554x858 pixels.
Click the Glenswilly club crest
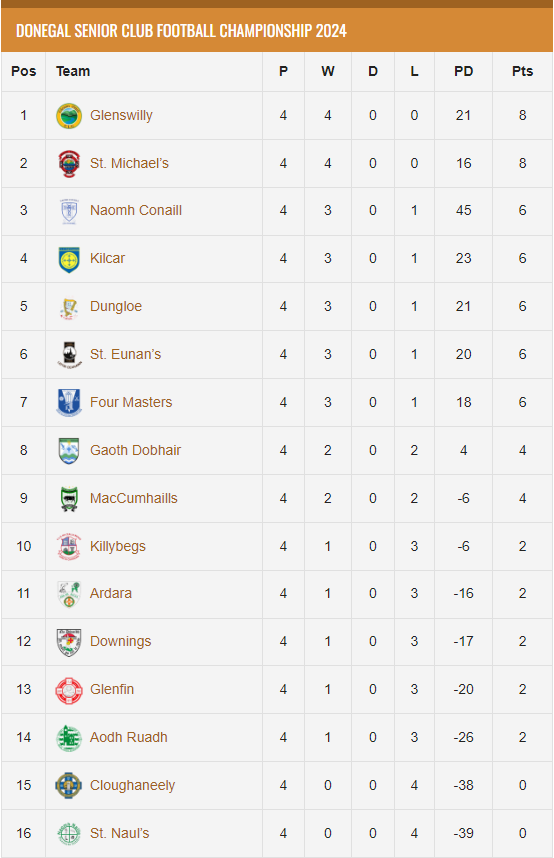69,115
